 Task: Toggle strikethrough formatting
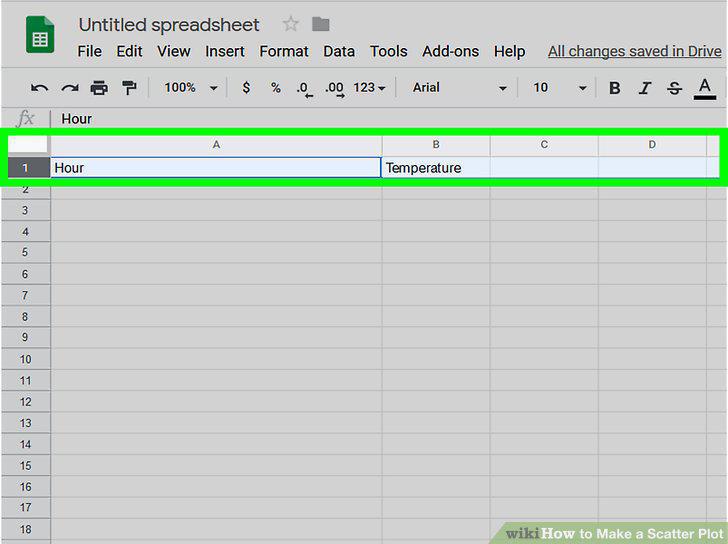point(674,88)
